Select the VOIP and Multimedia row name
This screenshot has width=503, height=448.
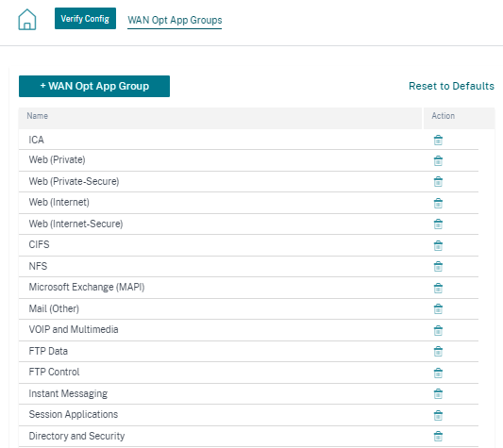tap(74, 329)
